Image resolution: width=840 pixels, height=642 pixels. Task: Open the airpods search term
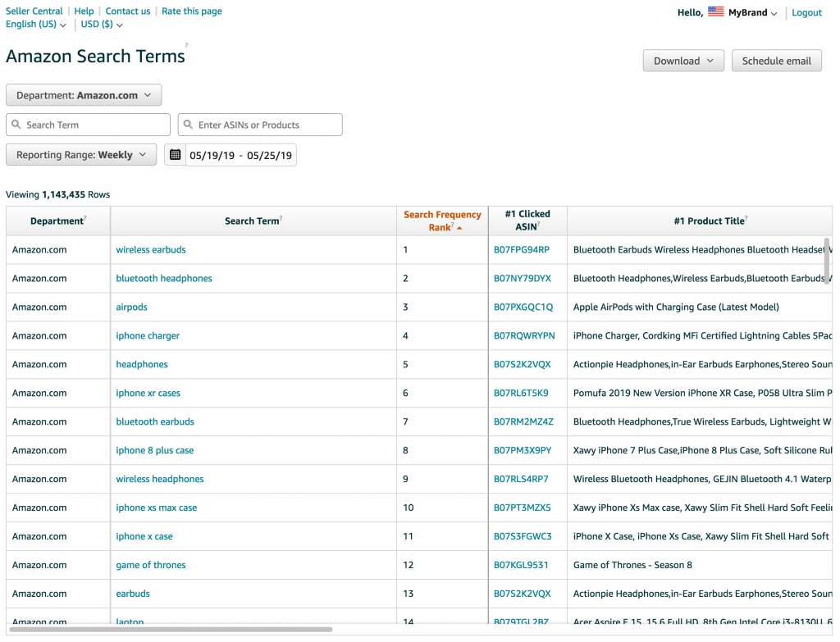(x=132, y=307)
